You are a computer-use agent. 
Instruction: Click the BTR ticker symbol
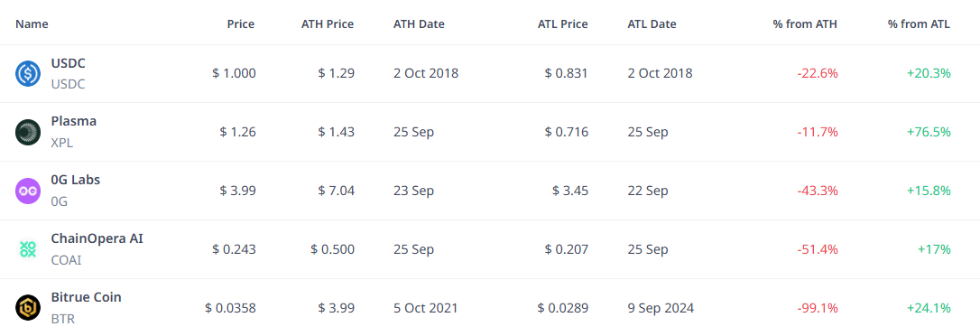pyautogui.click(x=62, y=319)
